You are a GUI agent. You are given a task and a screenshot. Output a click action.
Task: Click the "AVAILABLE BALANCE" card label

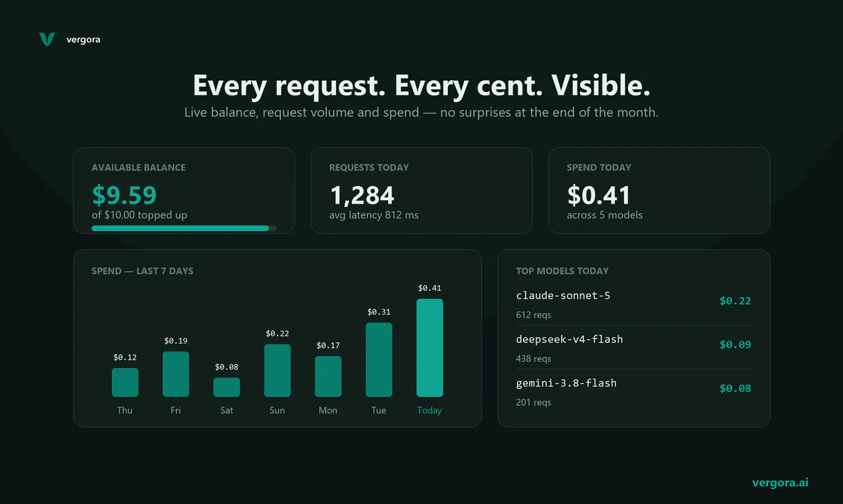pyautogui.click(x=139, y=168)
